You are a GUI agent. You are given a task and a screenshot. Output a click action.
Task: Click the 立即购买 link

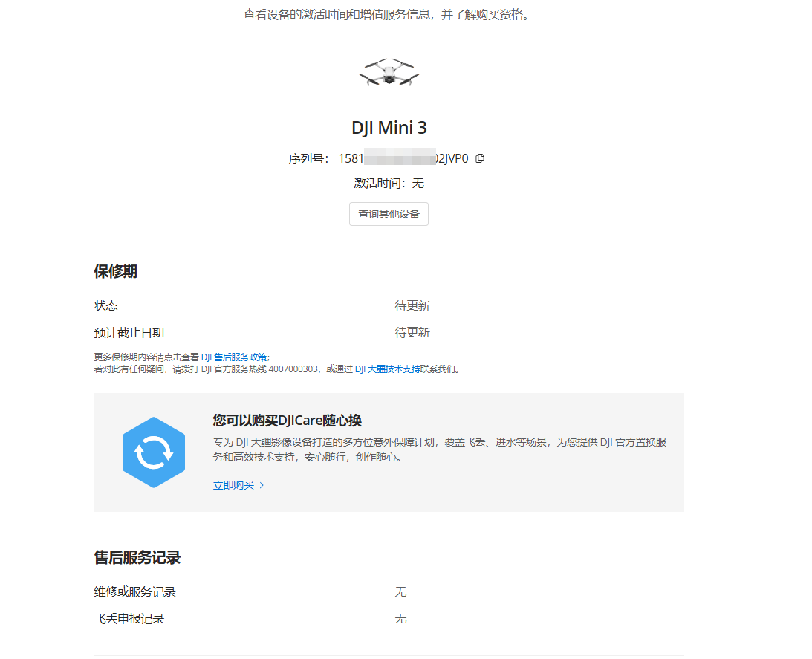pyautogui.click(x=233, y=485)
